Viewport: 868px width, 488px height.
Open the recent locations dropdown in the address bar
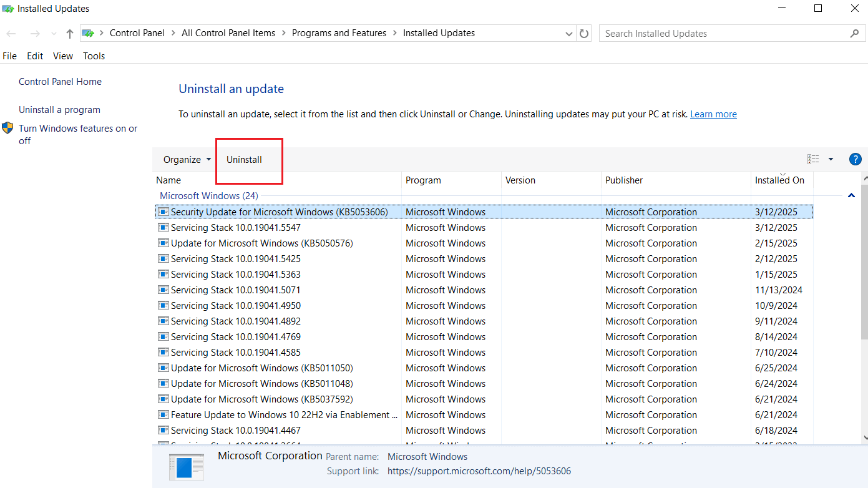568,33
